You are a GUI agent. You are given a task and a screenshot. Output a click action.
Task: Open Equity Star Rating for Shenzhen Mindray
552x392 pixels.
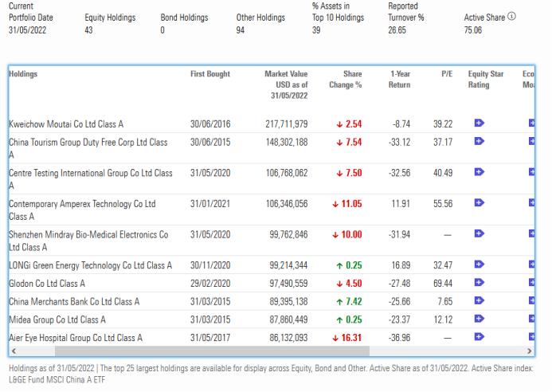[x=480, y=233]
